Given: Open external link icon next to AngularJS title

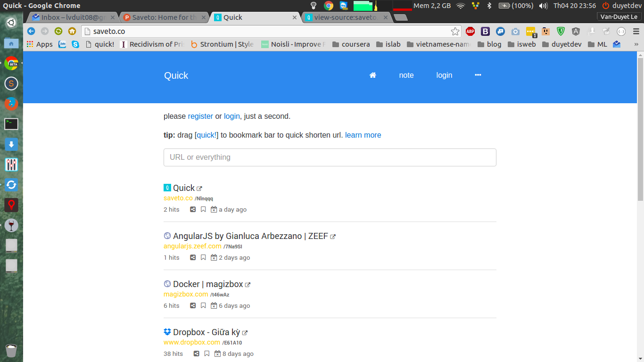Looking at the screenshot, I should pos(333,237).
